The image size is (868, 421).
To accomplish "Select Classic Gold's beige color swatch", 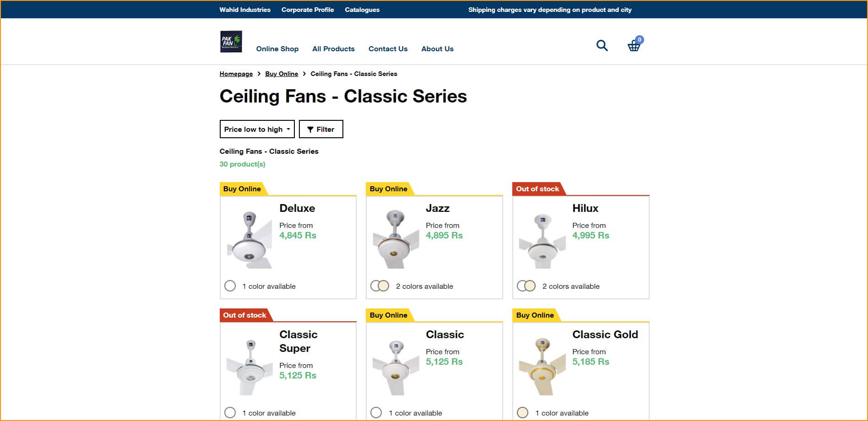I will [x=522, y=413].
